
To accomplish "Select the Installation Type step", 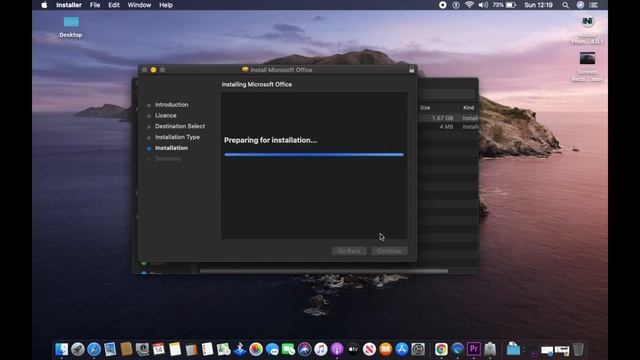I will point(177,137).
